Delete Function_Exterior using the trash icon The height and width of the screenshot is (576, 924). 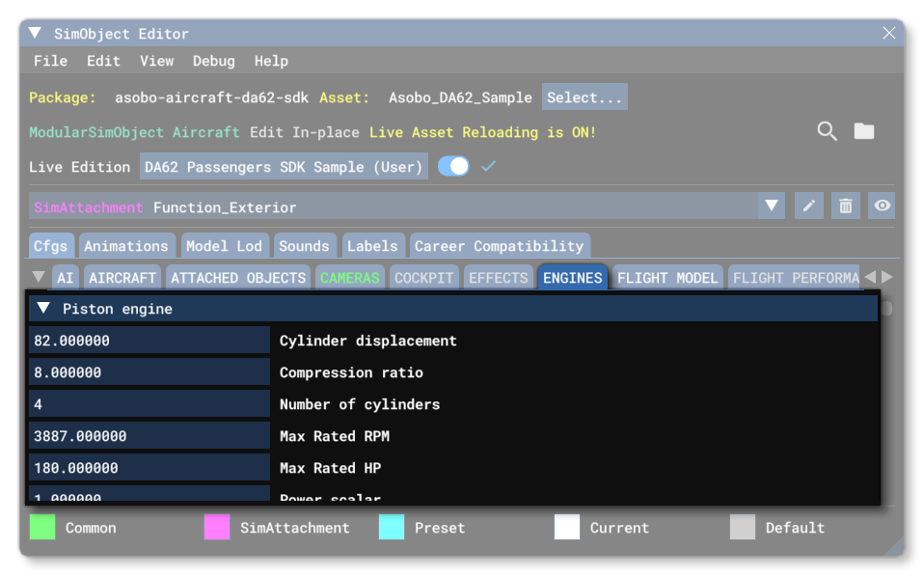846,206
